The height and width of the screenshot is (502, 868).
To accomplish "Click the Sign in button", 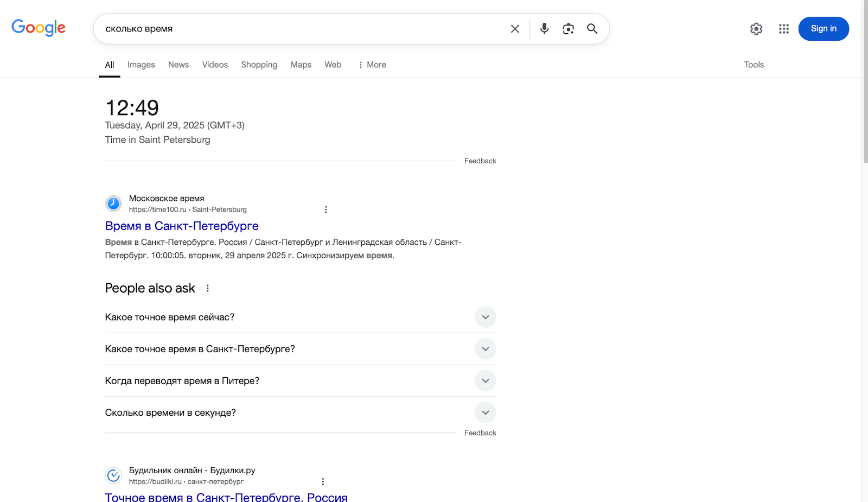I will (823, 29).
